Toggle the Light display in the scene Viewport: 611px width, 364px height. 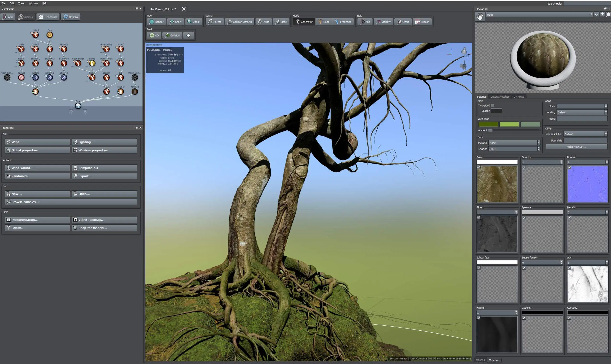point(281,22)
